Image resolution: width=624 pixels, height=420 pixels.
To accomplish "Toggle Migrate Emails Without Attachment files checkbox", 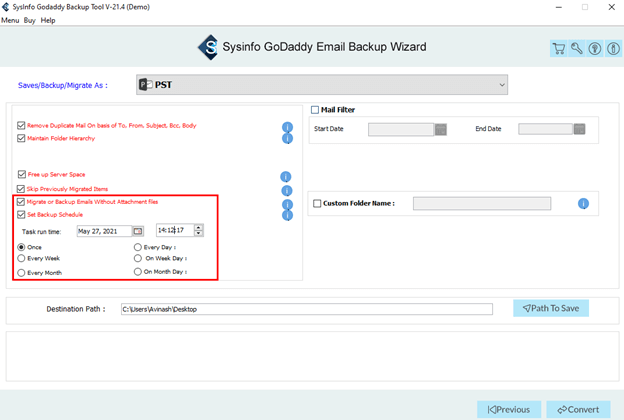I will (x=21, y=202).
